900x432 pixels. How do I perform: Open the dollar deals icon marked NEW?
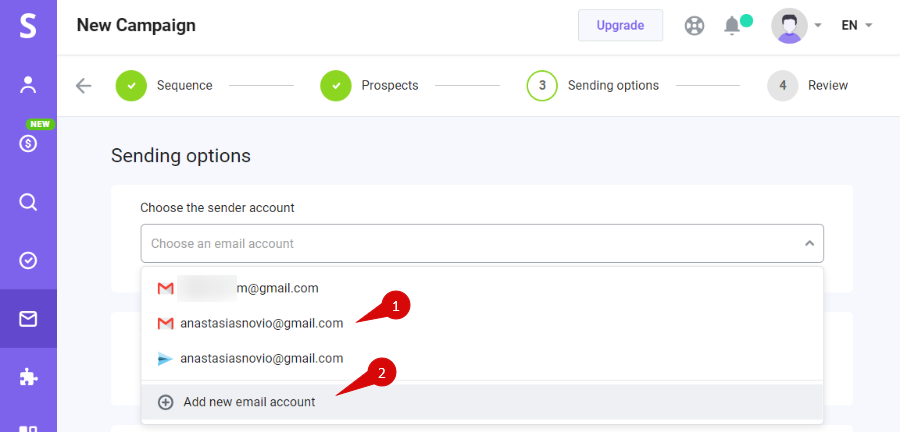[28, 143]
